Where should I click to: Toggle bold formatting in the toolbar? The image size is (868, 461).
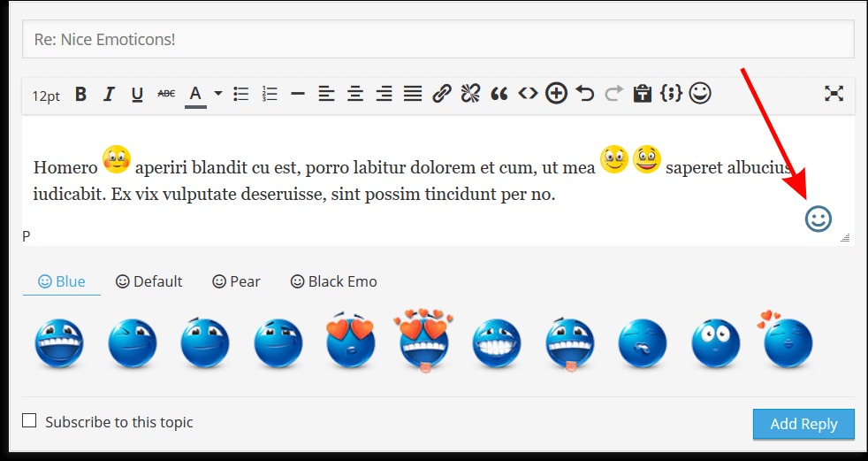pos(80,95)
